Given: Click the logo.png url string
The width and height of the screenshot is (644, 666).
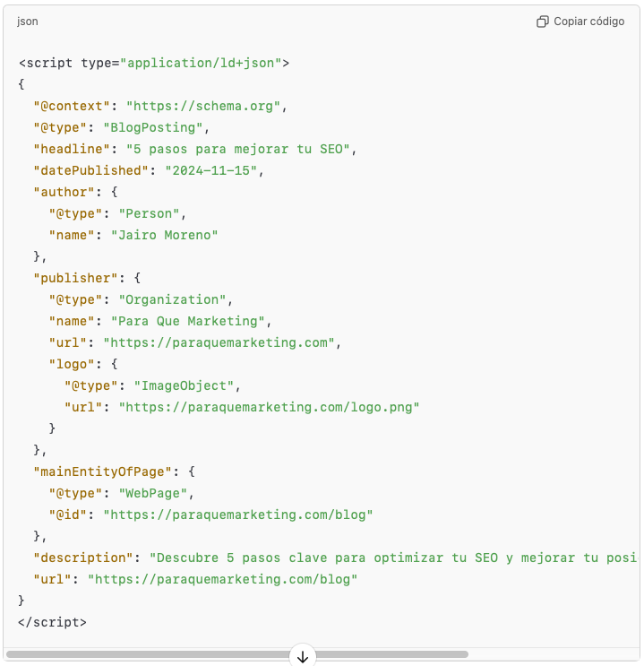Looking at the screenshot, I should pos(269,407).
